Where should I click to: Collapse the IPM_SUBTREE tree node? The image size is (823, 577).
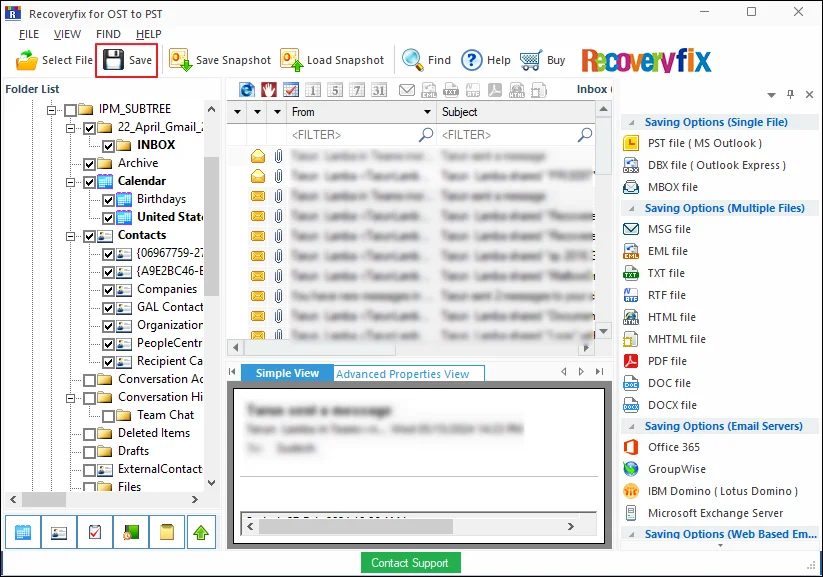click(x=51, y=110)
